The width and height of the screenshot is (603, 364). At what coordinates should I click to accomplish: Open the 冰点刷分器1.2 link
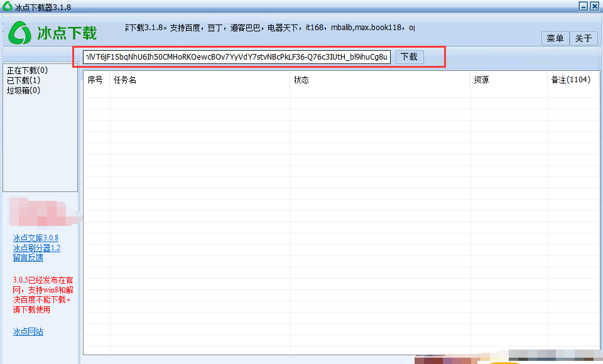point(36,248)
